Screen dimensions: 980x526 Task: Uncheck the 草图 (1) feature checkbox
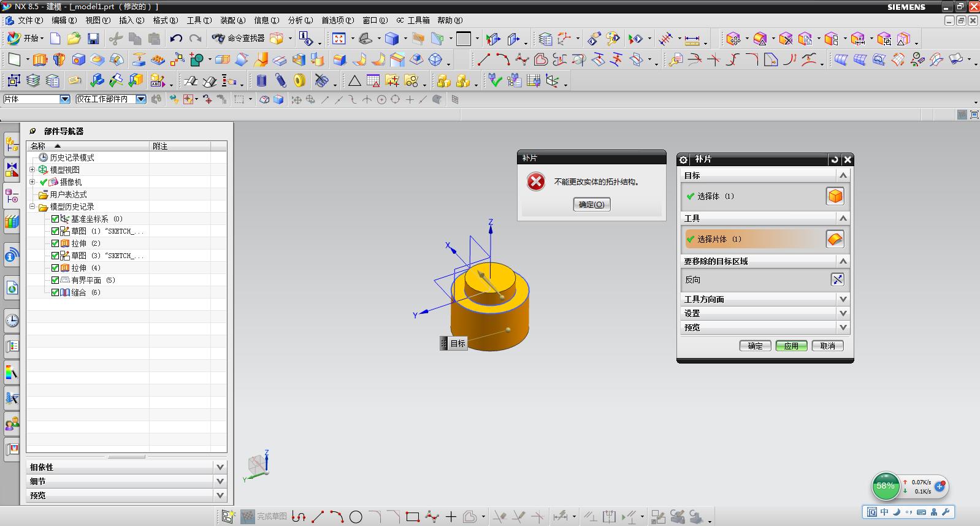click(x=55, y=231)
